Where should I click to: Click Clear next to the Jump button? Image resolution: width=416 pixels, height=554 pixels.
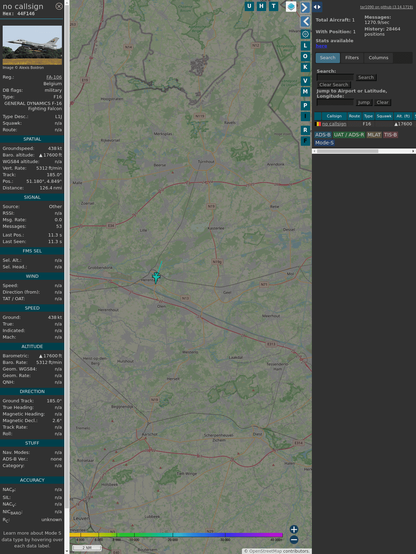(382, 102)
